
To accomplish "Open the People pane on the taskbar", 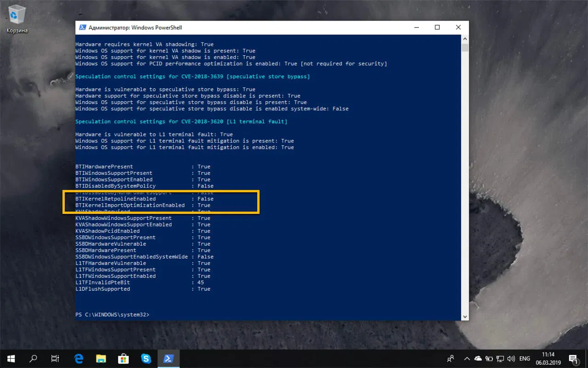I will click(x=450, y=358).
